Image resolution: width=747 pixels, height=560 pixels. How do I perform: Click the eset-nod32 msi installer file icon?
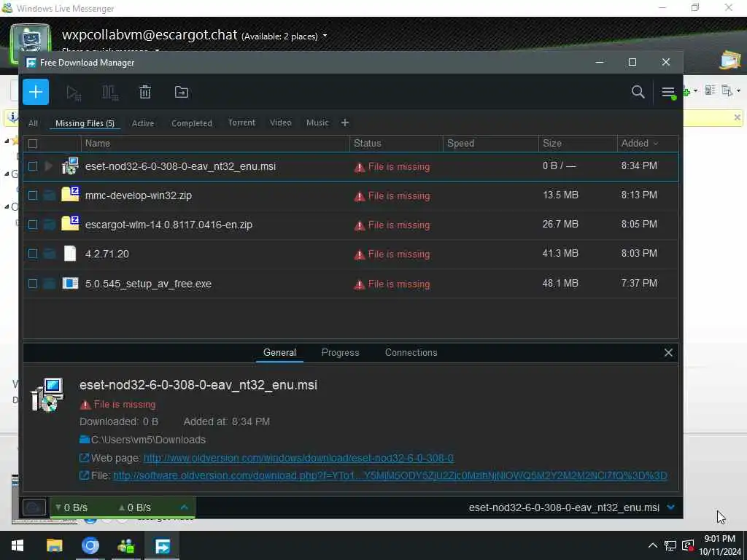(70, 166)
